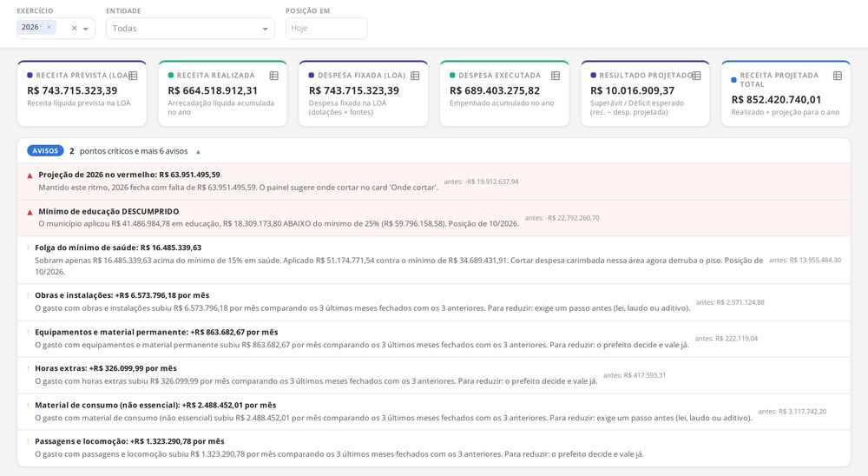Clear all Exercício selections

pos(74,29)
